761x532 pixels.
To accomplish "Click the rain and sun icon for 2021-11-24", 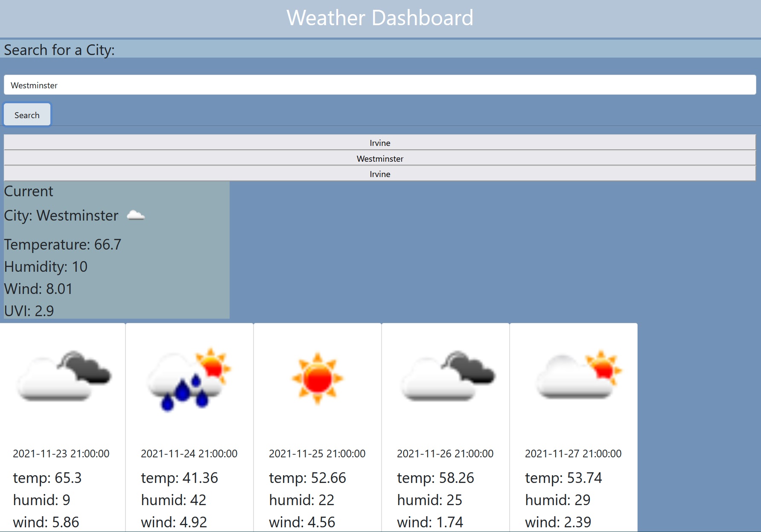I will (190, 378).
